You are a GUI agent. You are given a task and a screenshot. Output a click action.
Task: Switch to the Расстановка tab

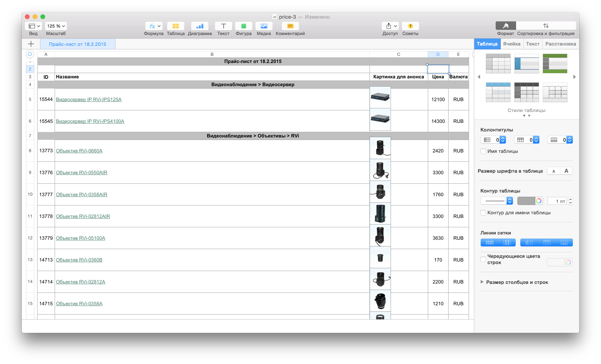pos(561,44)
